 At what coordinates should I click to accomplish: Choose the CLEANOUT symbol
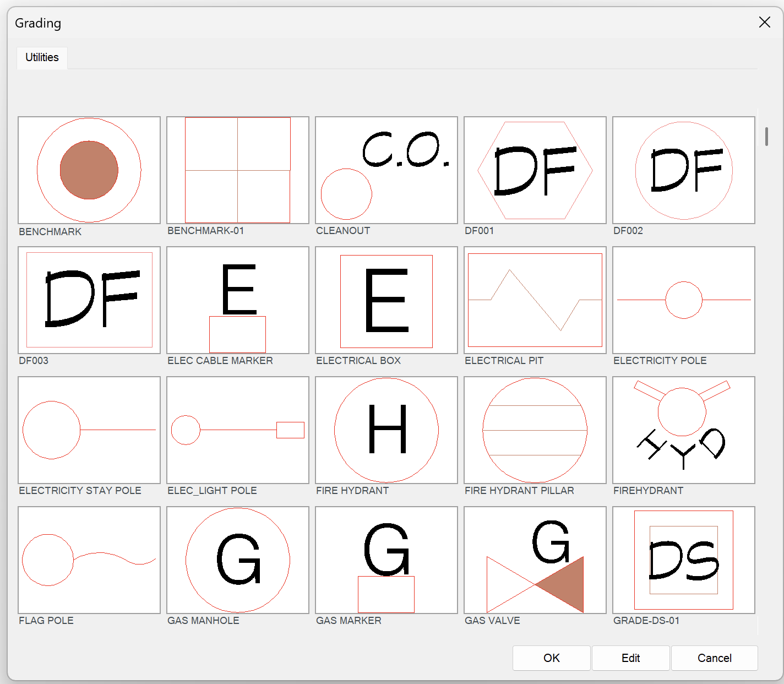(x=386, y=170)
